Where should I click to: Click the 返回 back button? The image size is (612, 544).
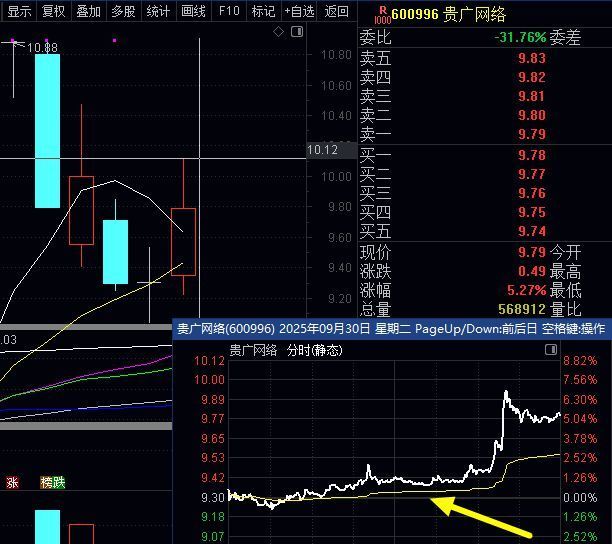[337, 11]
